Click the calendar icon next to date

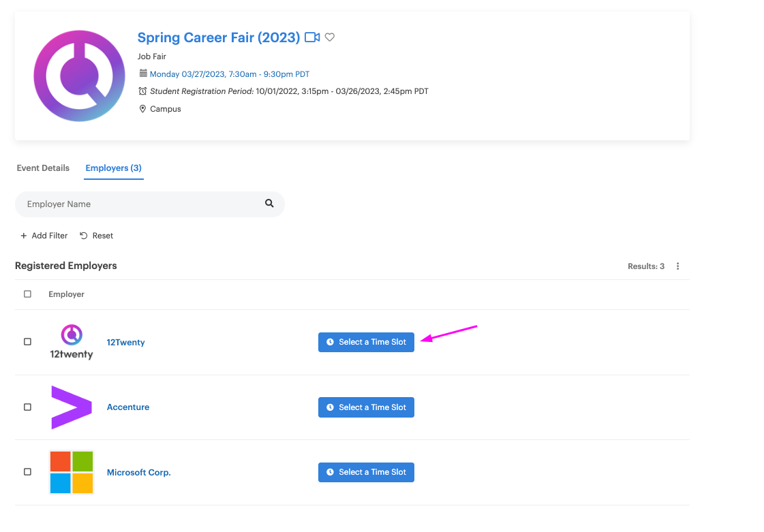click(143, 74)
